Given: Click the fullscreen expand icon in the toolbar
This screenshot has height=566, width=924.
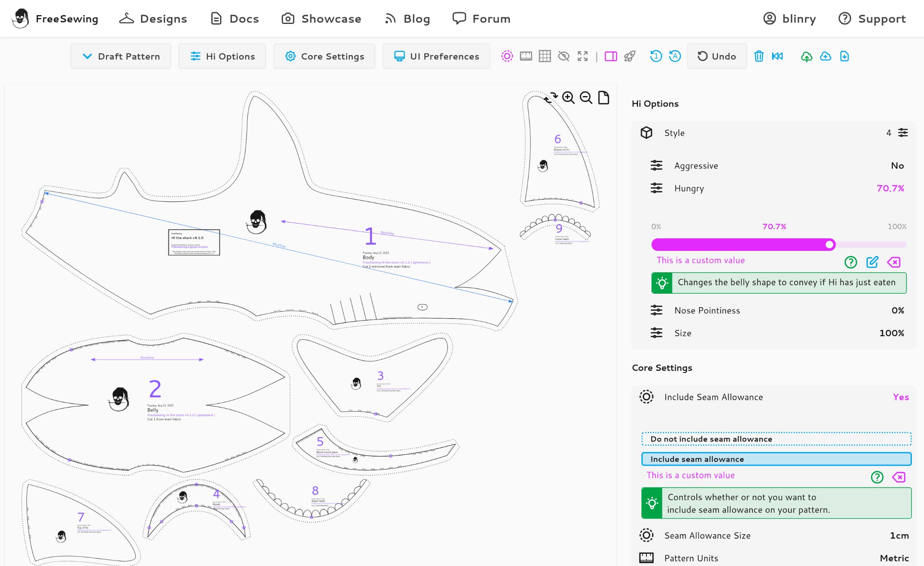Looking at the screenshot, I should 583,56.
